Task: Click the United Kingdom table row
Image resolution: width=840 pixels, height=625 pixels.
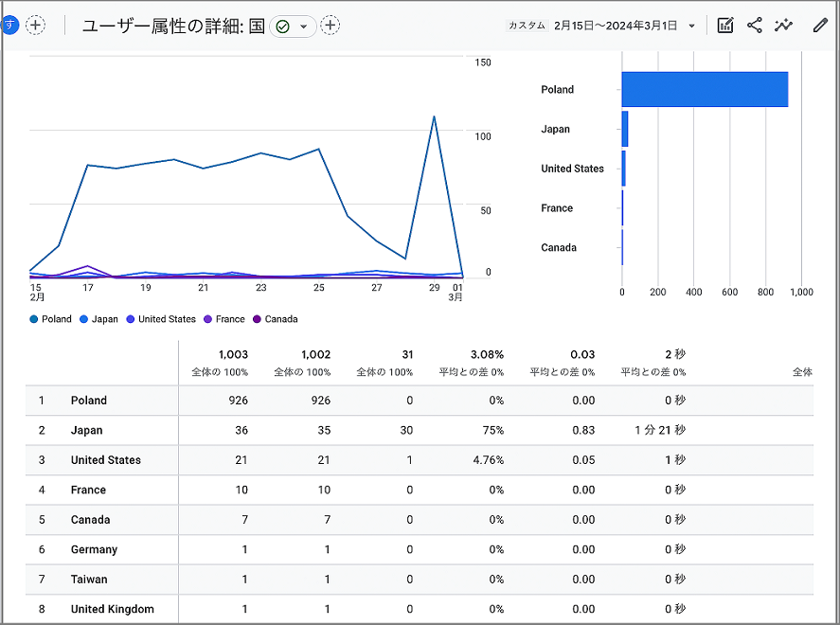Action: [x=112, y=609]
